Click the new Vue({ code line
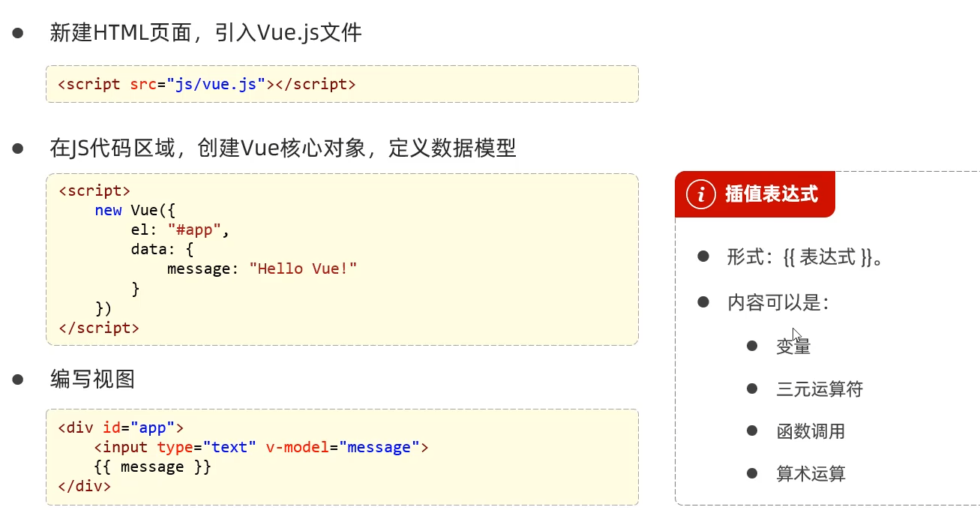This screenshot has height=510, width=980. (135, 211)
